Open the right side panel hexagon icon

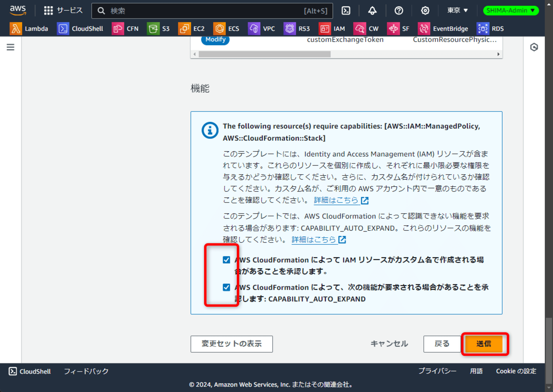(x=534, y=47)
